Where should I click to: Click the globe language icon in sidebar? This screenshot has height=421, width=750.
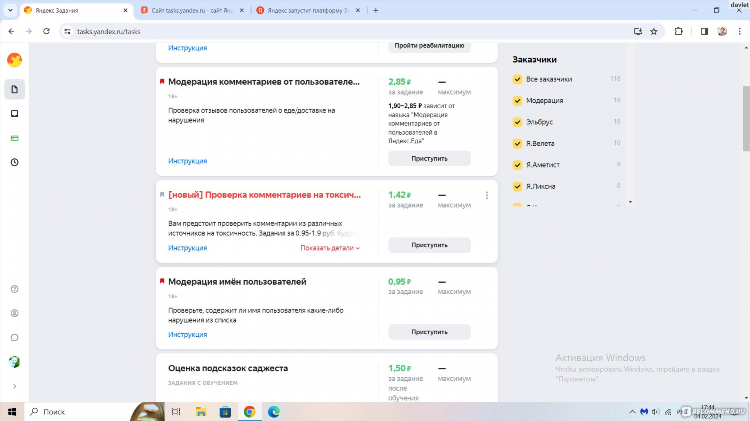pyautogui.click(x=14, y=362)
